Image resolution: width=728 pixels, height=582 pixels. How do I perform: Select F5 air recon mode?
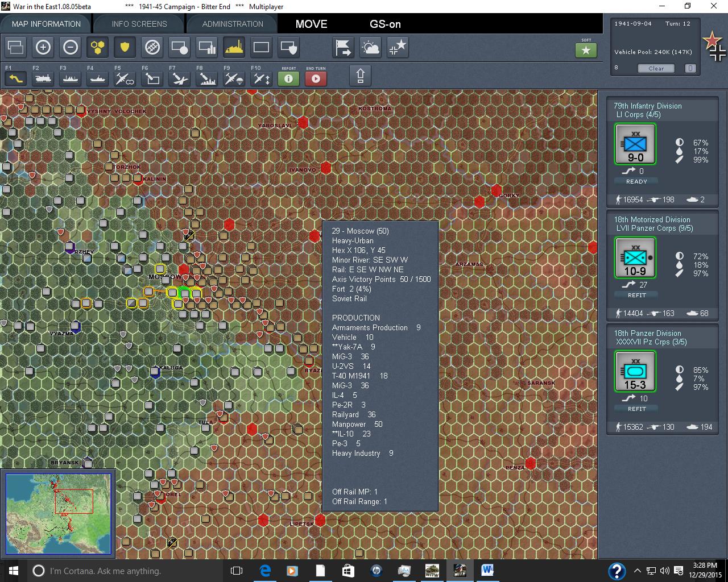coord(125,78)
